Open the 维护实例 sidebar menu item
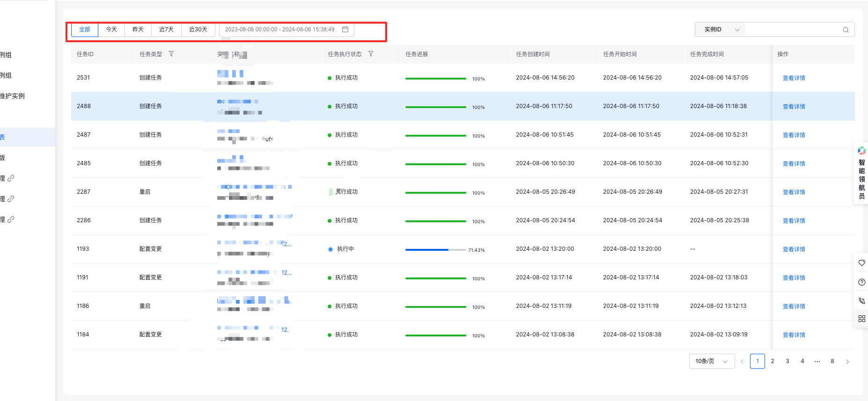This screenshot has height=401, width=868. tap(13, 96)
